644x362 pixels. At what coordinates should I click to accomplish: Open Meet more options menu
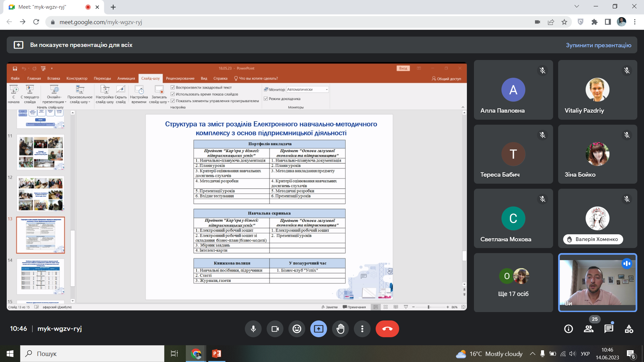[x=362, y=329]
